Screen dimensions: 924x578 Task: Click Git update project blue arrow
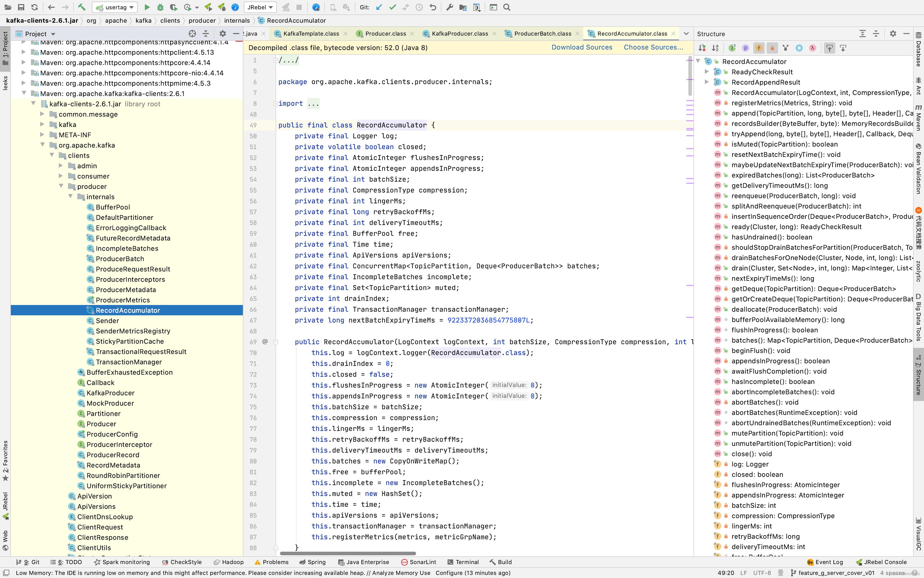tap(379, 7)
